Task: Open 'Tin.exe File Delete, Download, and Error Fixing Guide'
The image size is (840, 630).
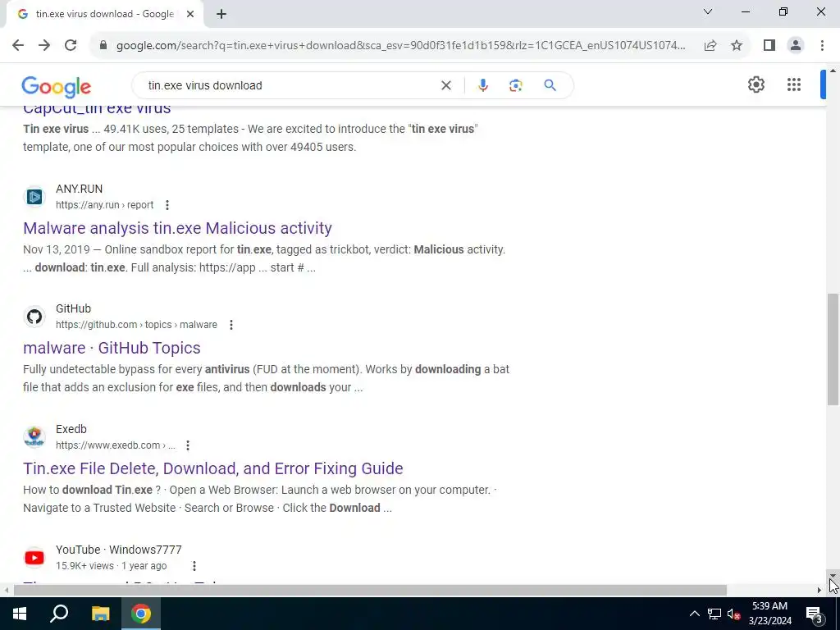Action: pos(212,468)
